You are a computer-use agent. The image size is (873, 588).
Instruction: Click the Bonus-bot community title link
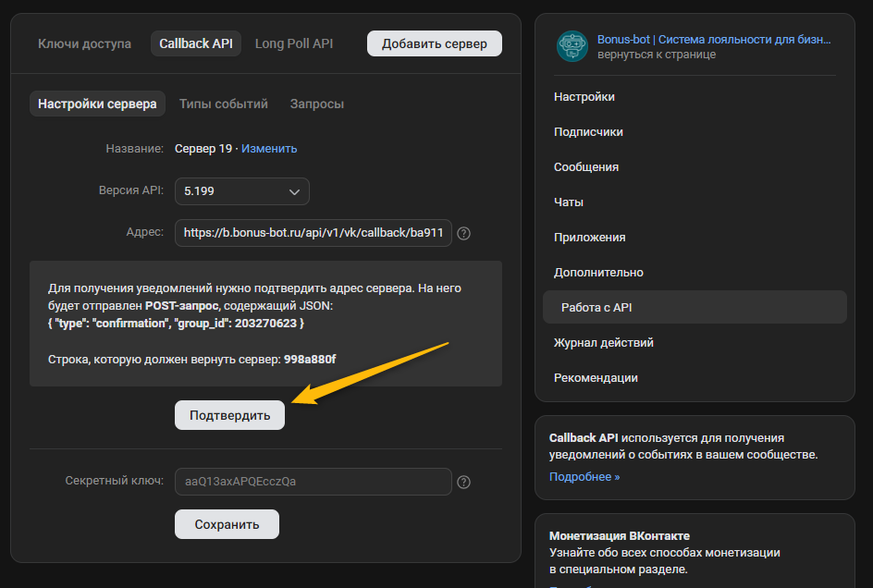click(714, 40)
